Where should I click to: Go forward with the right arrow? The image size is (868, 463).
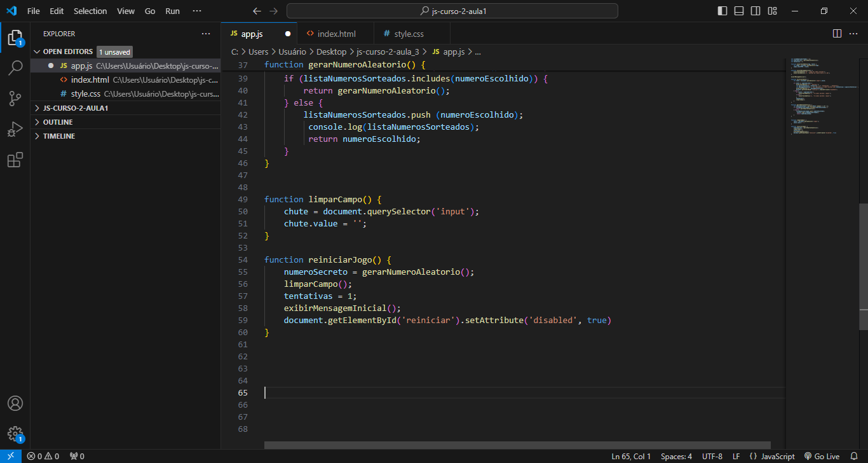[x=273, y=11]
